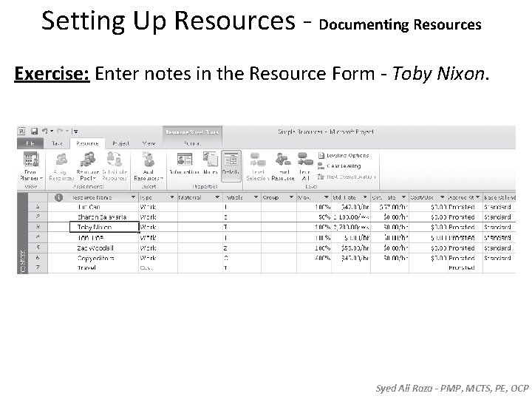Open Leveling Options
Viewport: 532px width, 399px height.
[x=344, y=155]
